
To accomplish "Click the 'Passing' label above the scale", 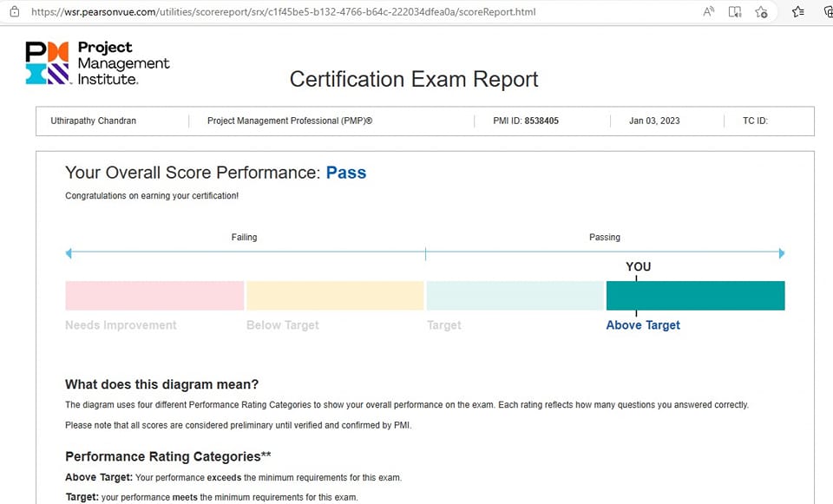I will [x=605, y=237].
